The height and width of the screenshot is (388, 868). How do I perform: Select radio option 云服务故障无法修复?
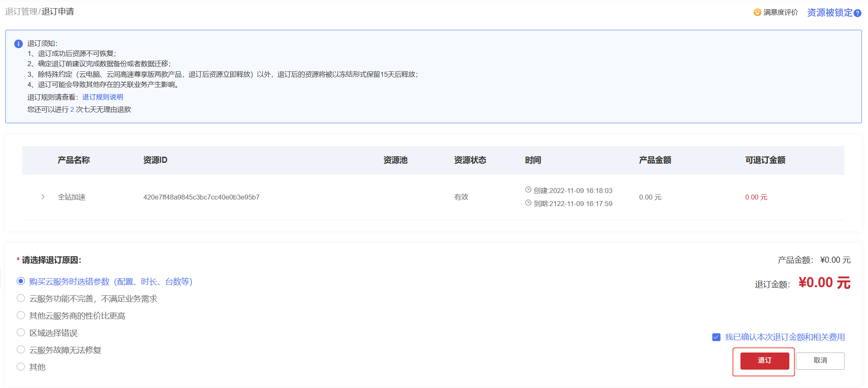(x=21, y=349)
